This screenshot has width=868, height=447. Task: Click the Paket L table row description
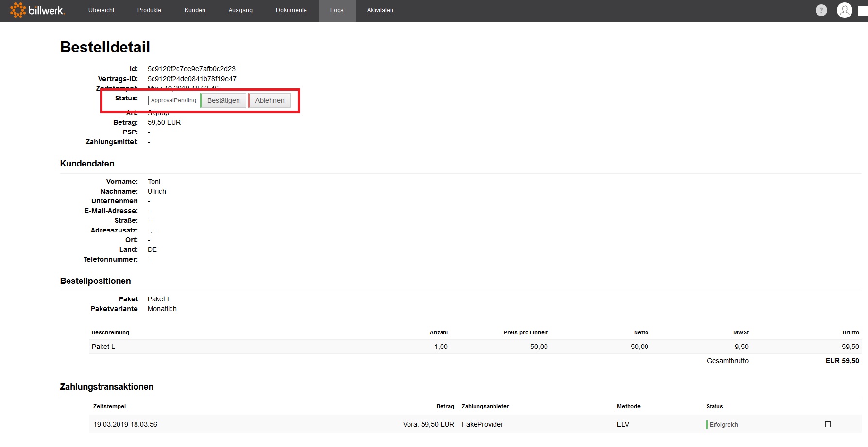[103, 347]
